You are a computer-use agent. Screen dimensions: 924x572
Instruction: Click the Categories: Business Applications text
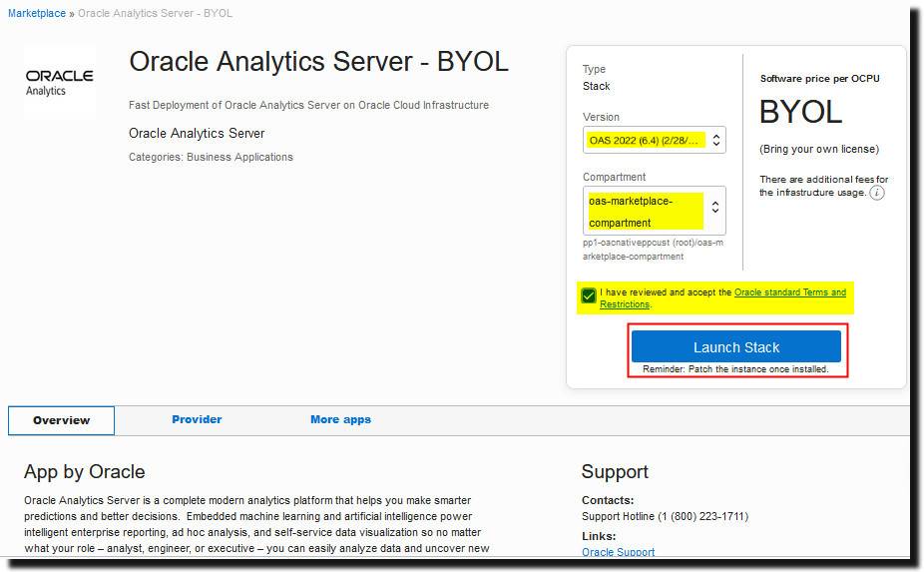(211, 157)
